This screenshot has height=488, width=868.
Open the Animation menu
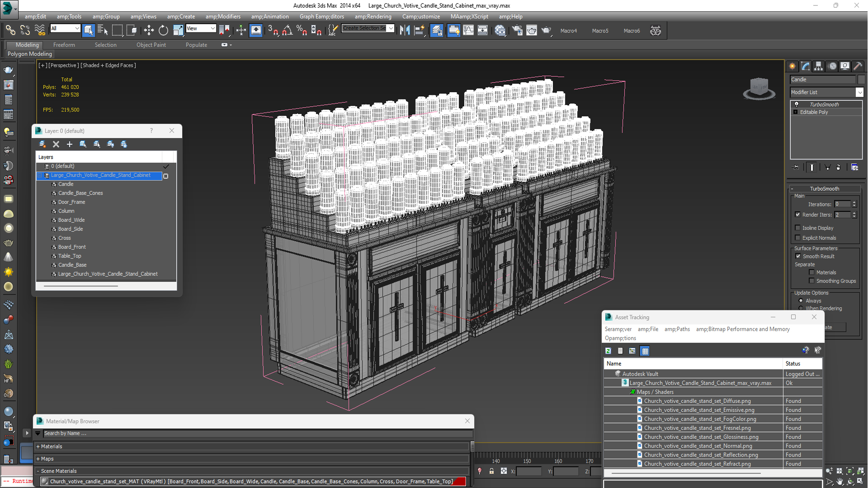[x=270, y=17]
